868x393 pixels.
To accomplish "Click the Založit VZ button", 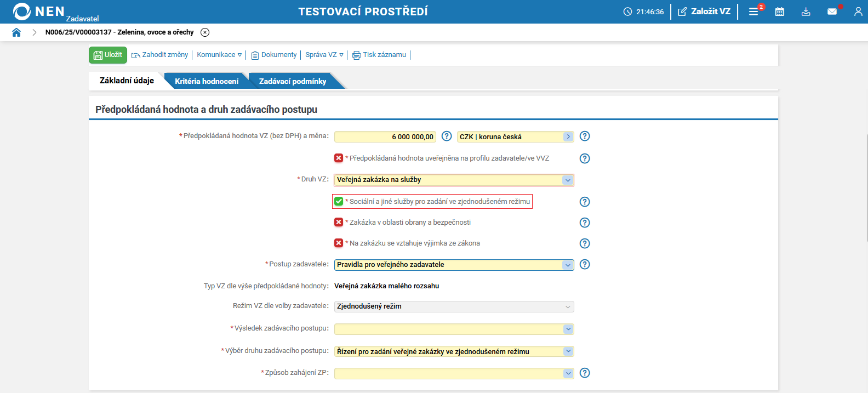I will pos(704,12).
